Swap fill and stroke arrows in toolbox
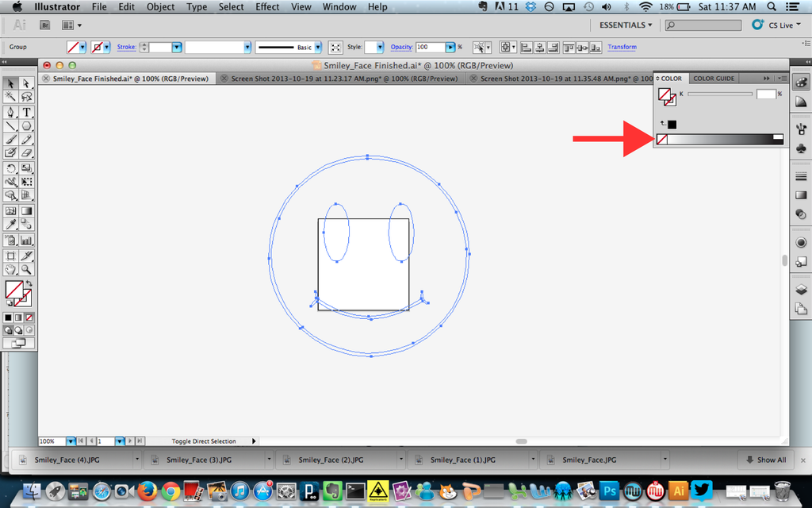This screenshot has height=508, width=812. click(x=29, y=283)
